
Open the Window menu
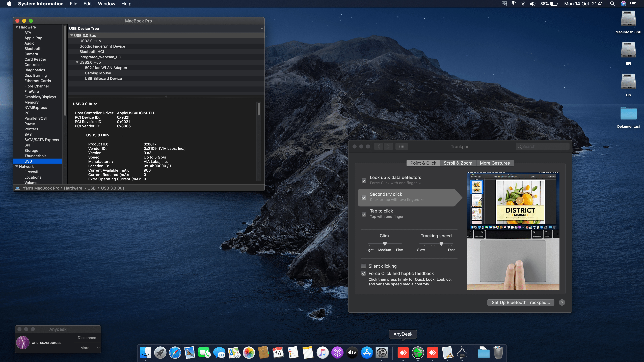(107, 4)
